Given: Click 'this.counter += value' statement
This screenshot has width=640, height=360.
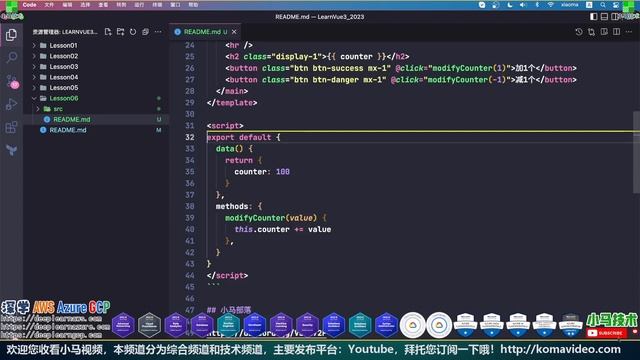Looking at the screenshot, I should click(x=282, y=229).
